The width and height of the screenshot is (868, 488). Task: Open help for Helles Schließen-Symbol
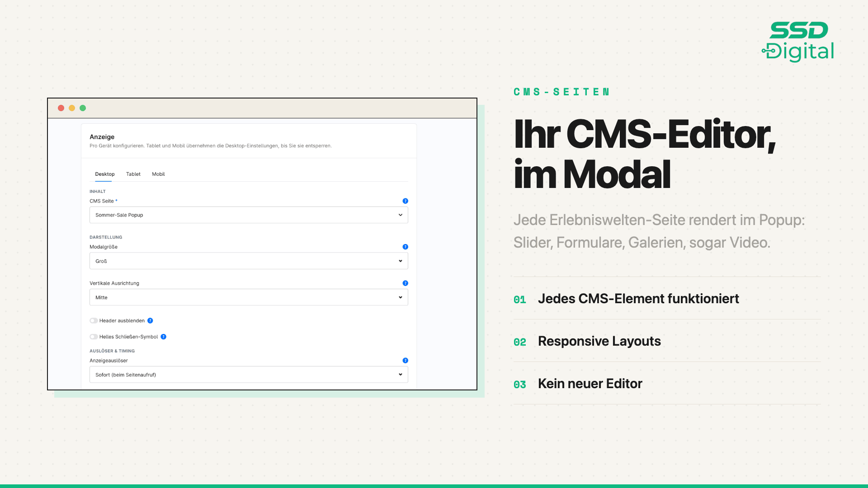pyautogui.click(x=164, y=337)
